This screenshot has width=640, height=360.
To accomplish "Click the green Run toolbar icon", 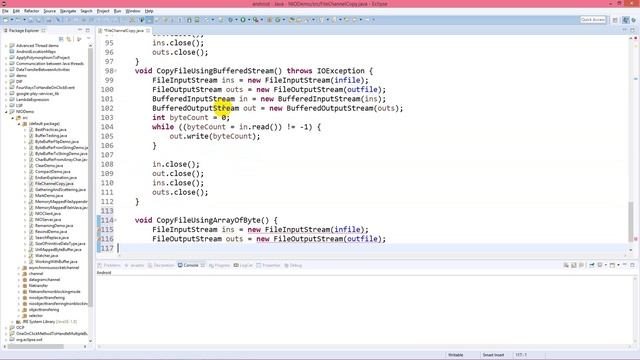I will point(243,20).
